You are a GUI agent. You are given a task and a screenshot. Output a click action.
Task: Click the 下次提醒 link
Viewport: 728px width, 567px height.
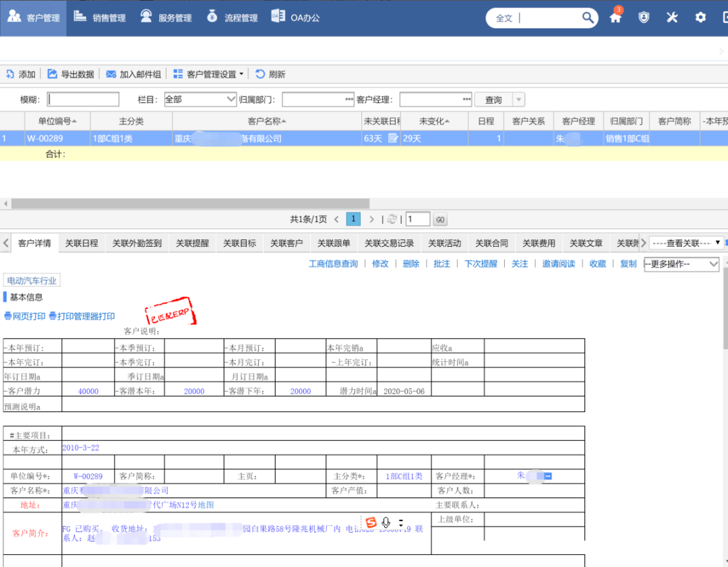pyautogui.click(x=481, y=264)
